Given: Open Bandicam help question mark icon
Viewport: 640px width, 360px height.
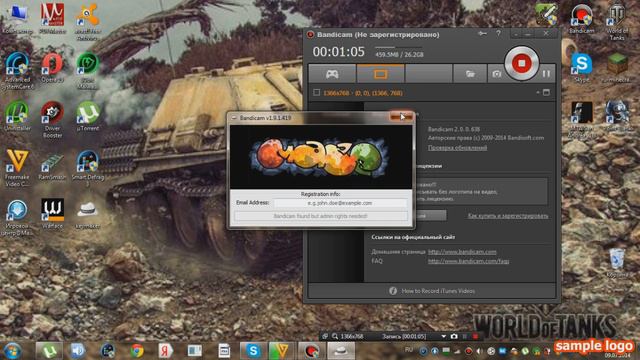Looking at the screenshot, I should point(498,34).
